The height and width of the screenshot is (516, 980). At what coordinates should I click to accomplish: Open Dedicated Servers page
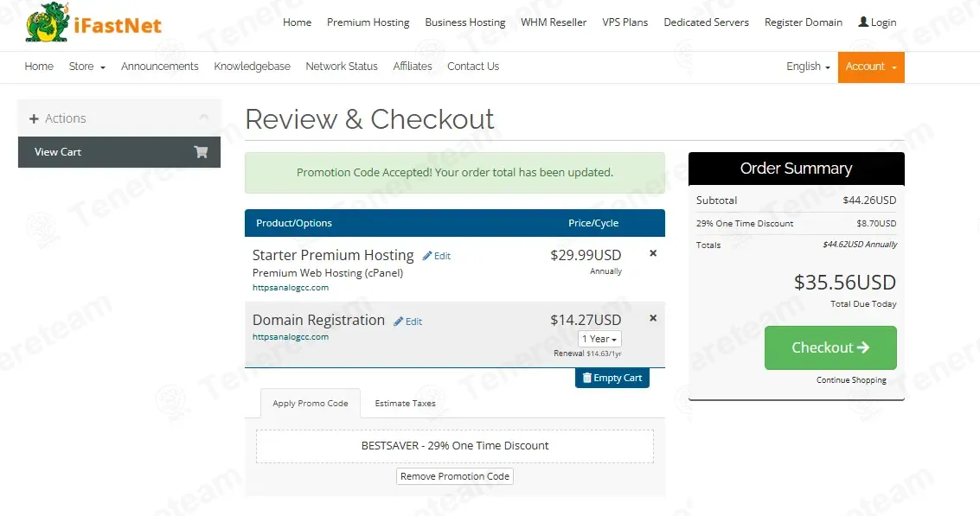tap(707, 22)
